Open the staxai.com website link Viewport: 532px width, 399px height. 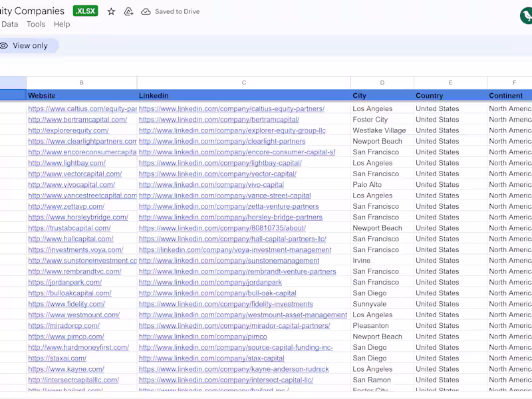(x=57, y=358)
